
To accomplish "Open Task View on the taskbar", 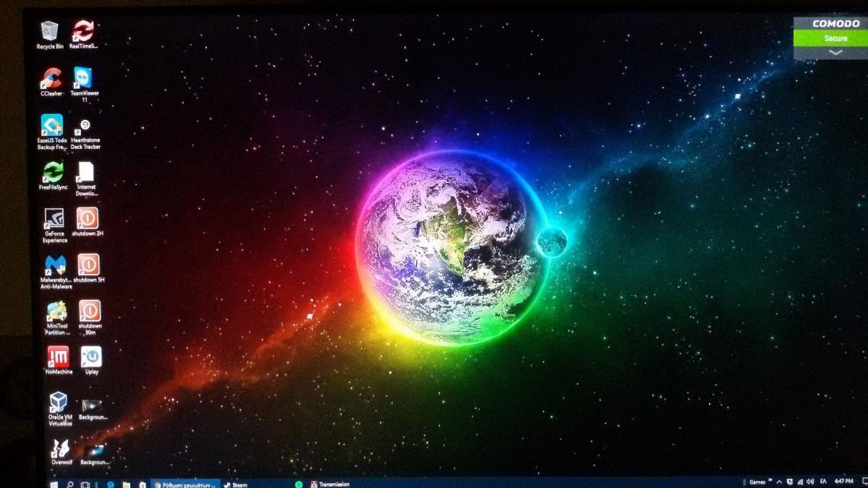I will 85,484.
